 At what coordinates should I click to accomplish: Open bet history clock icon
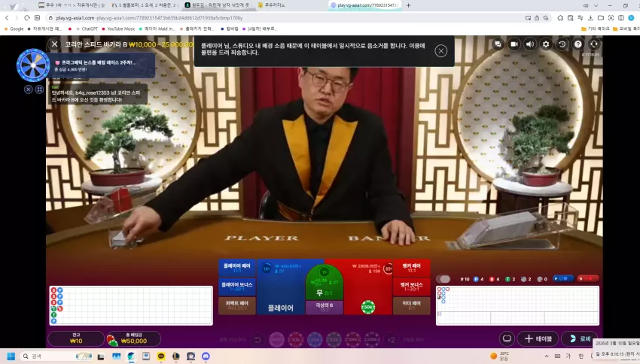[562, 44]
